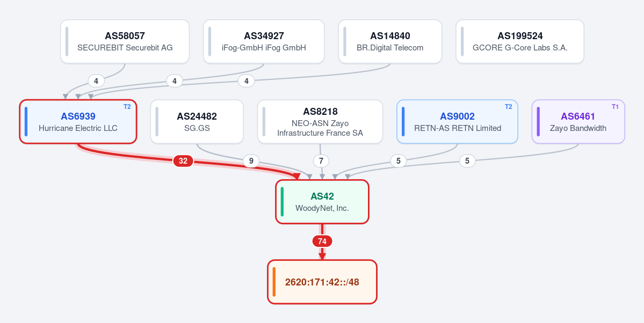Click the 5 badge below AS6461

pyautogui.click(x=467, y=161)
